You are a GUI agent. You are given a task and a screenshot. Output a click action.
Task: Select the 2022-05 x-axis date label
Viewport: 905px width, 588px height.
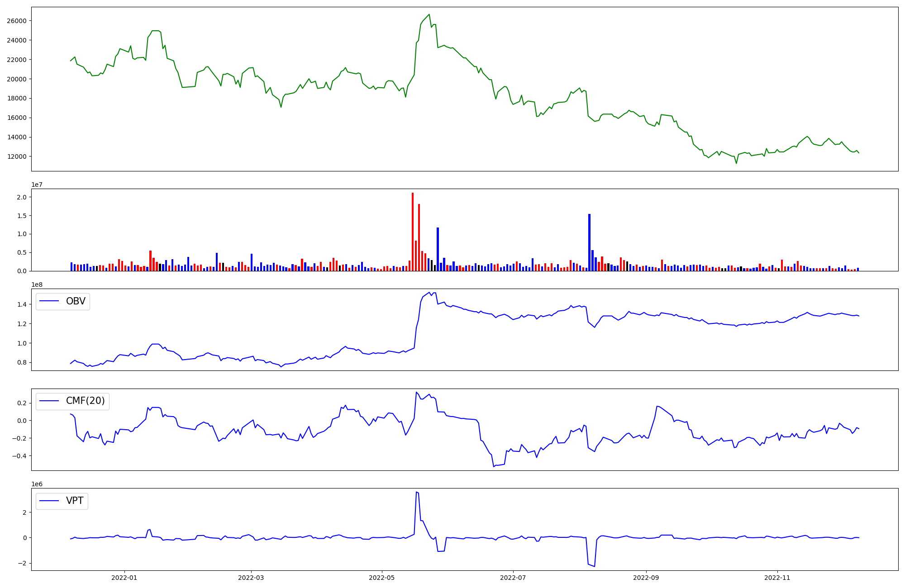(x=382, y=578)
